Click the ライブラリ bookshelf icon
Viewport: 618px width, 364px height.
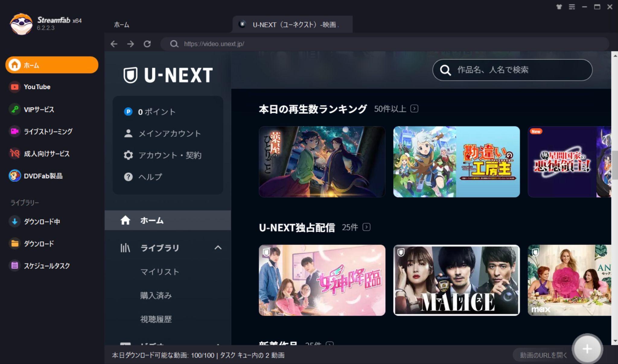point(125,248)
